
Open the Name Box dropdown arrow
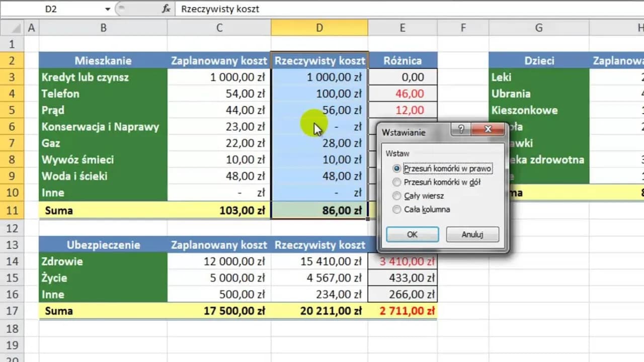[x=107, y=9]
